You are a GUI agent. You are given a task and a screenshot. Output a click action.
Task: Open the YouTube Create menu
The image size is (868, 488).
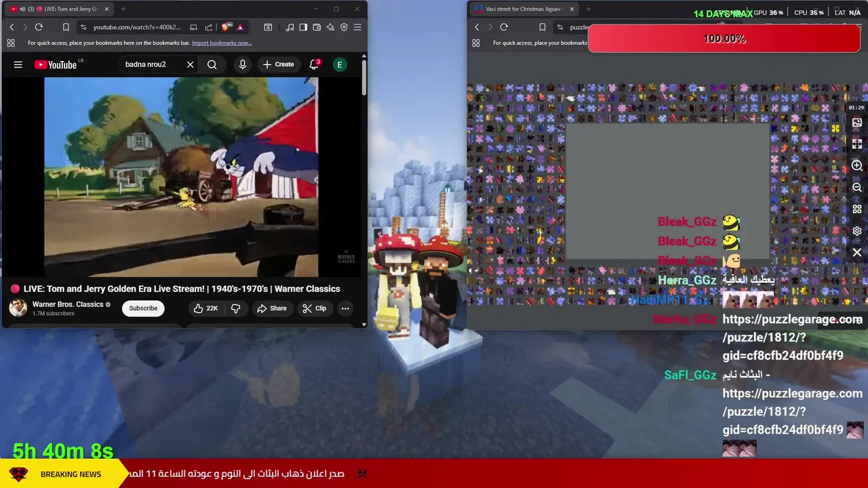coord(278,64)
